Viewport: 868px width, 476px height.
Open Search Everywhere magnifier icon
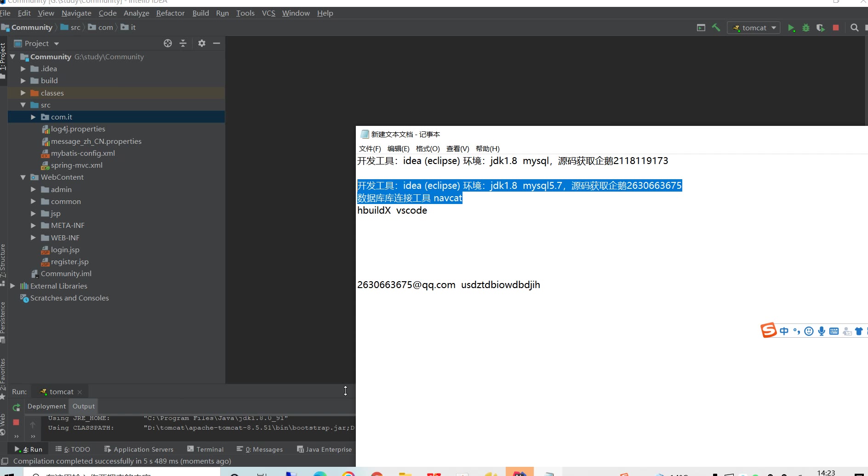tap(855, 28)
